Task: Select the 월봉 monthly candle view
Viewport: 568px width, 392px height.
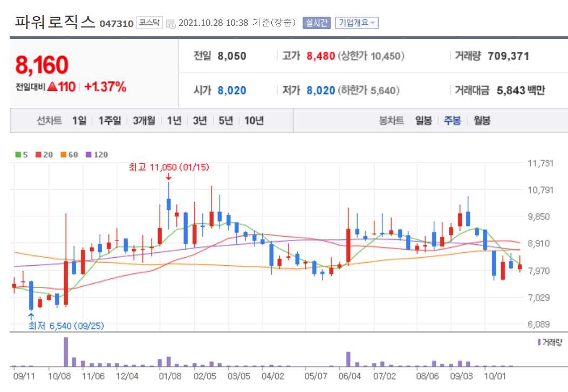Action: (483, 121)
